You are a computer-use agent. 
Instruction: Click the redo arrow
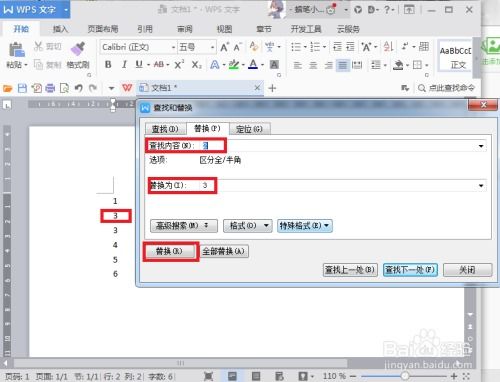click(x=93, y=88)
